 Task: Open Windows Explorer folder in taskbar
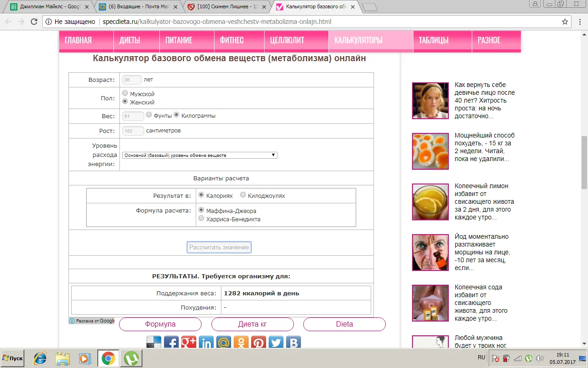coord(62,358)
